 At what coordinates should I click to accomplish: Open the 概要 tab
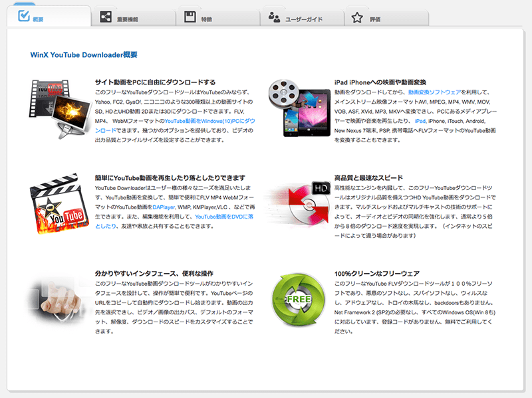point(49,16)
